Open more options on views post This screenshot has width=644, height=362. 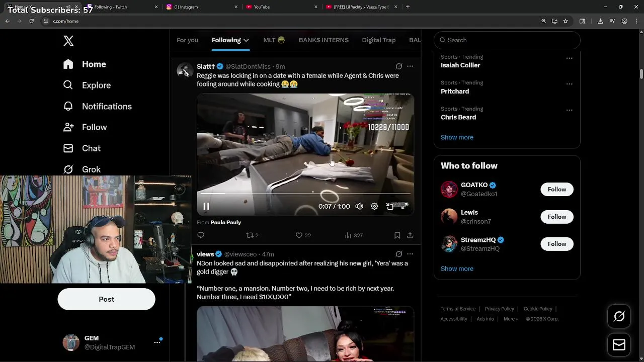pyautogui.click(x=410, y=254)
